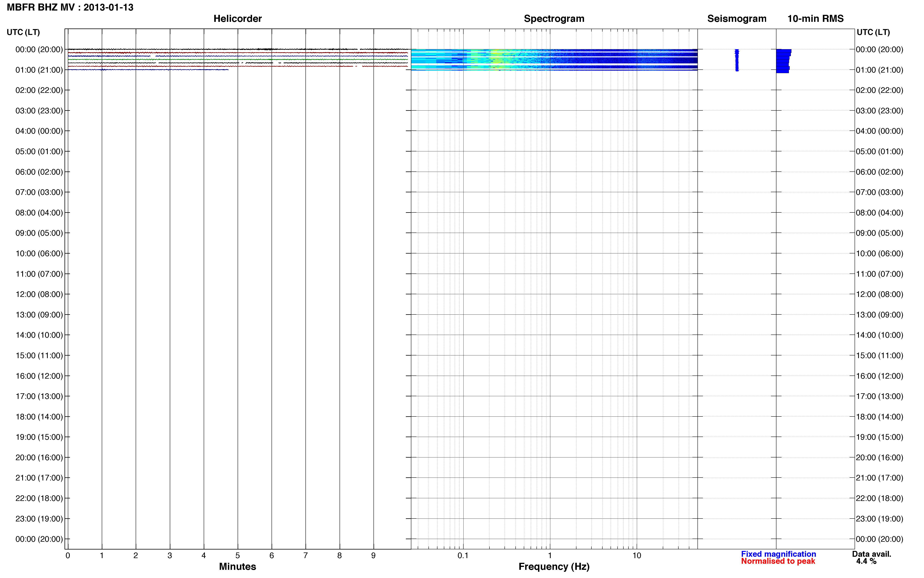Click left axis label '21:00 (17:00)'
The image size is (924, 578).
[39, 478]
